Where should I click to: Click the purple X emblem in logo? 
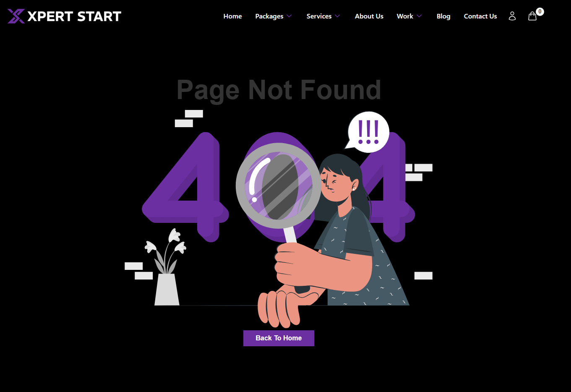pos(16,16)
